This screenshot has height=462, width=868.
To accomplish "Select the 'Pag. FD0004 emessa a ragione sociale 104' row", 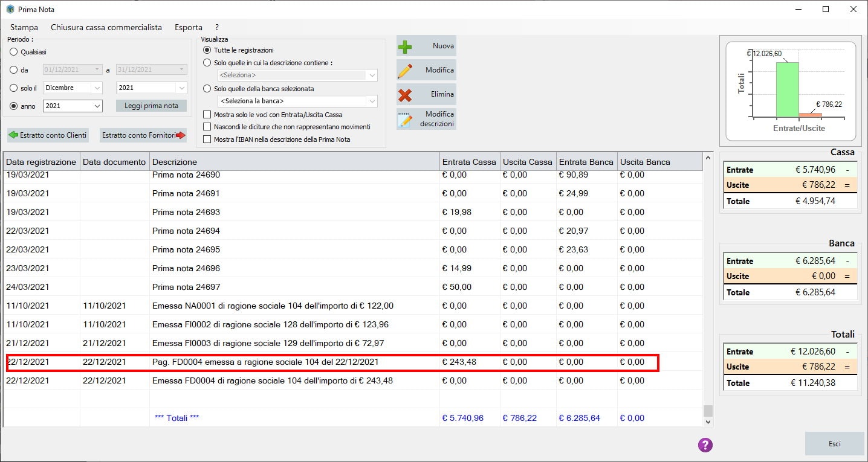I will pyautogui.click(x=353, y=362).
